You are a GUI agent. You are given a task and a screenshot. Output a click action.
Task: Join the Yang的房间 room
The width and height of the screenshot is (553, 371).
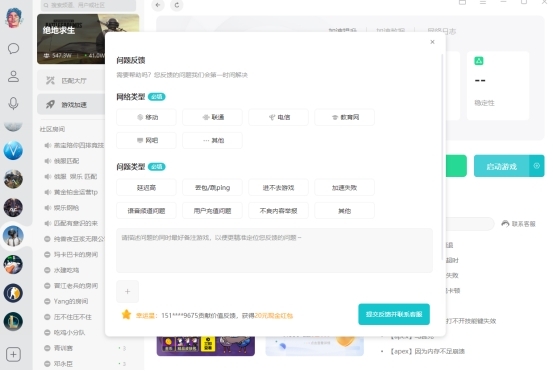click(71, 301)
